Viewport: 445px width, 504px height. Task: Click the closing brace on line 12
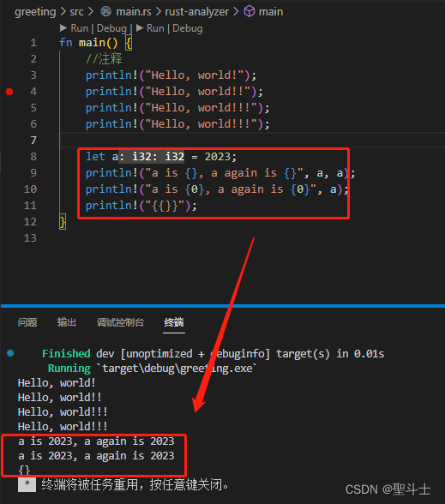point(63,222)
